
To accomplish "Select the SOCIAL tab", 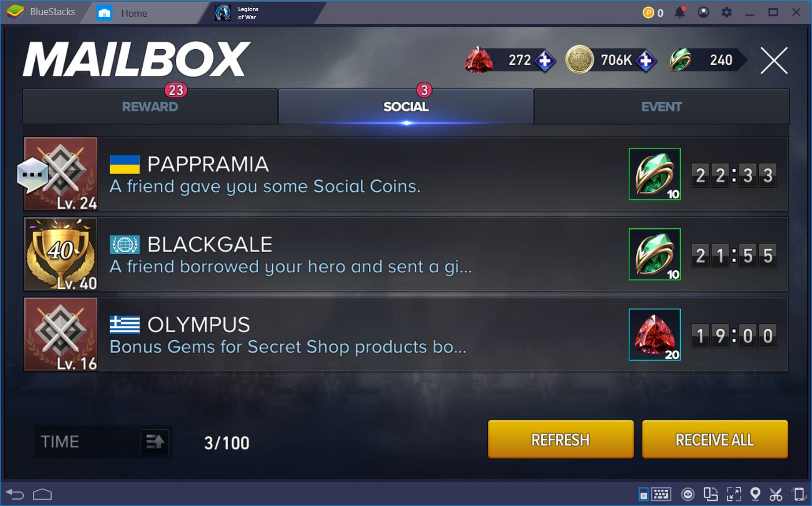I will tap(406, 106).
